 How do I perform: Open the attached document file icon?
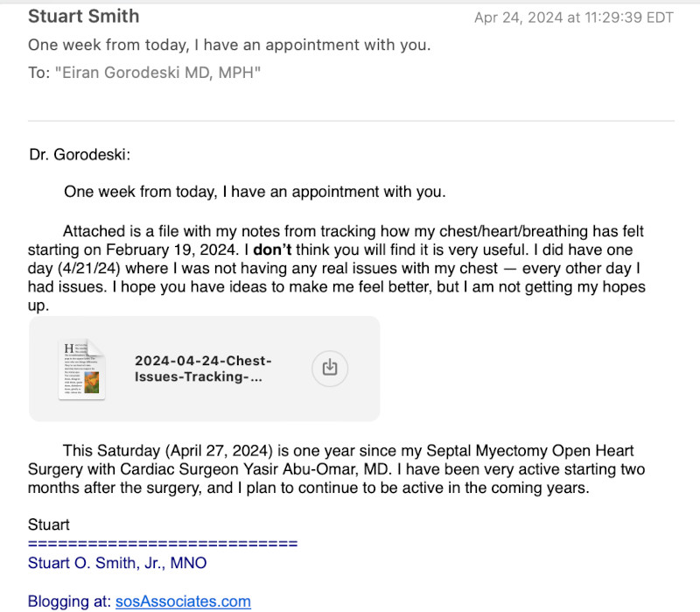pos(82,369)
